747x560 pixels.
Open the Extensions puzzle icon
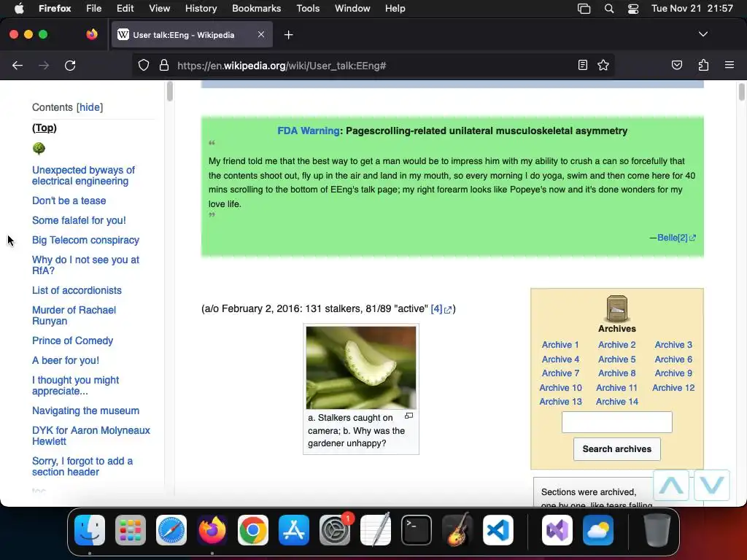703,65
